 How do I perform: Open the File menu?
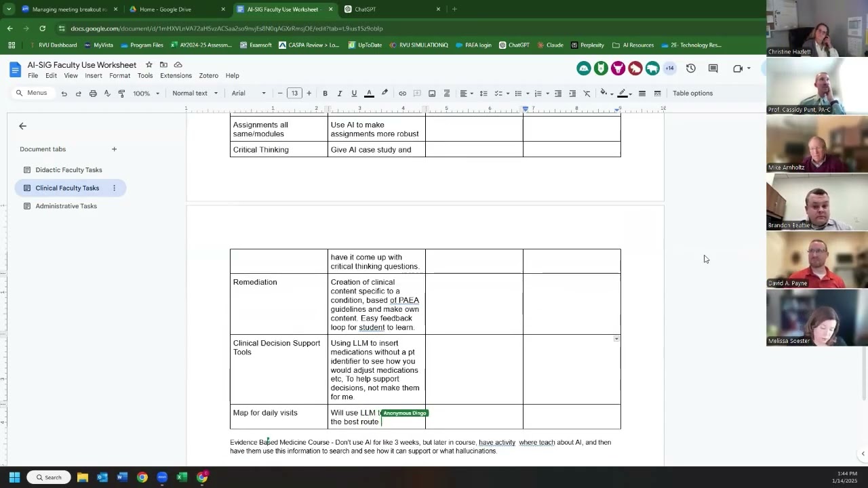33,76
